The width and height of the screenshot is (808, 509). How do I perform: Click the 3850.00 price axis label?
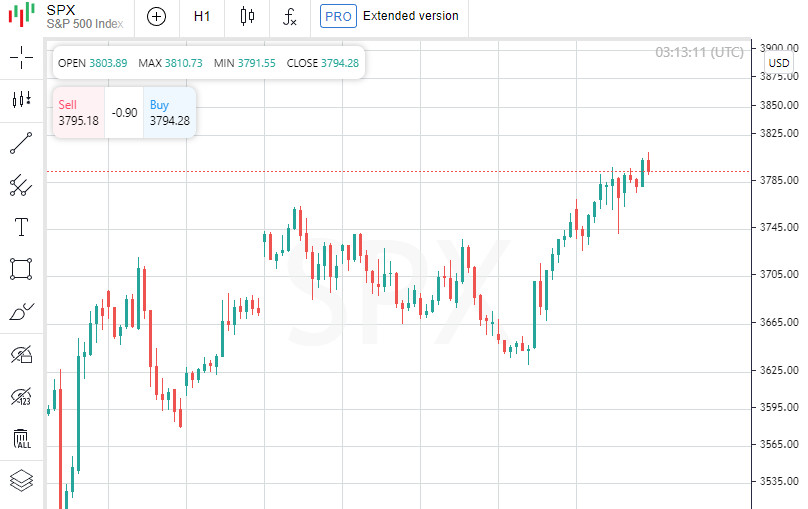[x=779, y=105]
